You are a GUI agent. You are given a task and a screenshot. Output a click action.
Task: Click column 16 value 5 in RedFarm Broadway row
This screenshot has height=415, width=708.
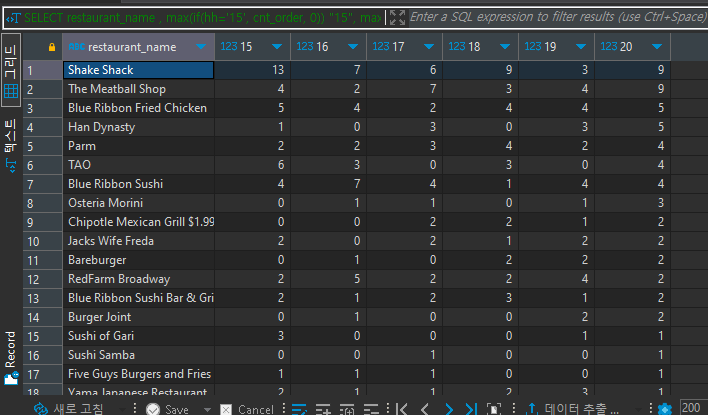coord(328,279)
